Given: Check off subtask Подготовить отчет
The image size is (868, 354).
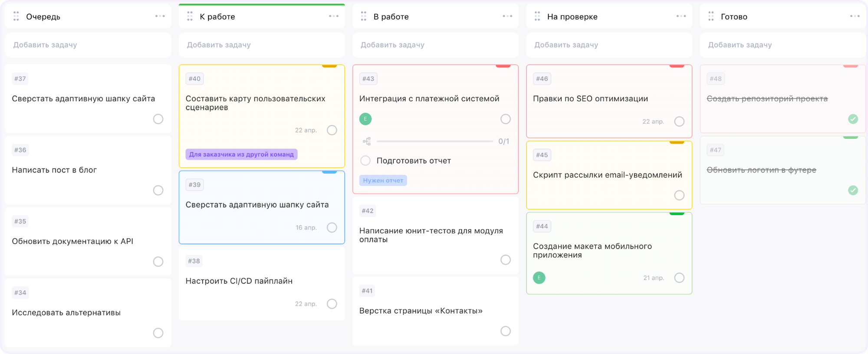Looking at the screenshot, I should click(x=365, y=161).
